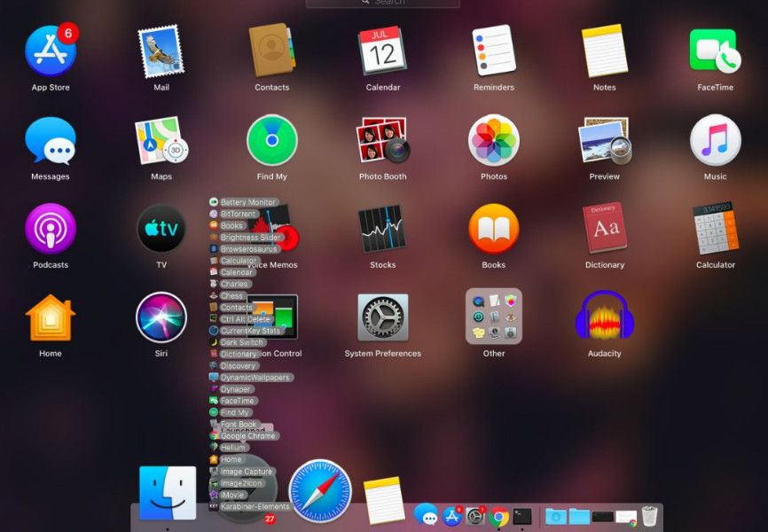Image resolution: width=768 pixels, height=532 pixels.
Task: Select Battery Monitor in the app list
Action: pos(247,202)
